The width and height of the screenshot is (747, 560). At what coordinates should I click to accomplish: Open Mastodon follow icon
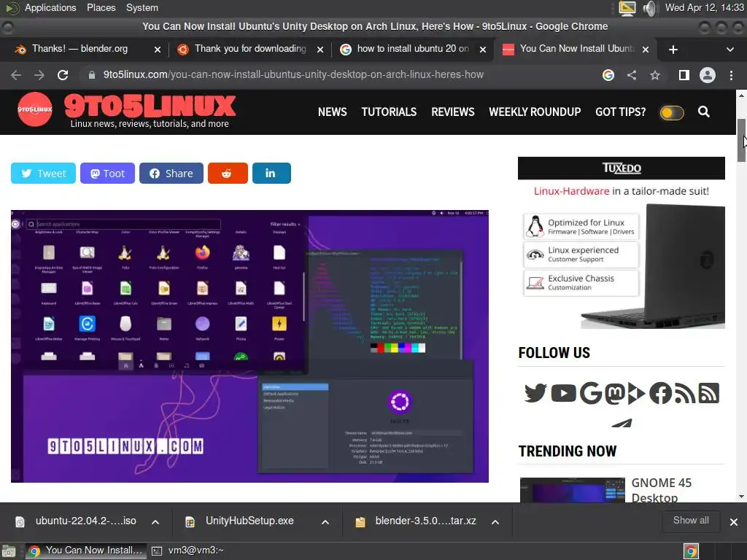pyautogui.click(x=614, y=393)
